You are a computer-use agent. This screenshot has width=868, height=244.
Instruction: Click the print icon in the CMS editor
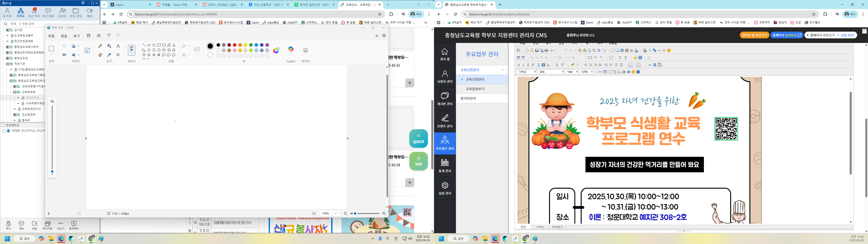tap(546, 51)
